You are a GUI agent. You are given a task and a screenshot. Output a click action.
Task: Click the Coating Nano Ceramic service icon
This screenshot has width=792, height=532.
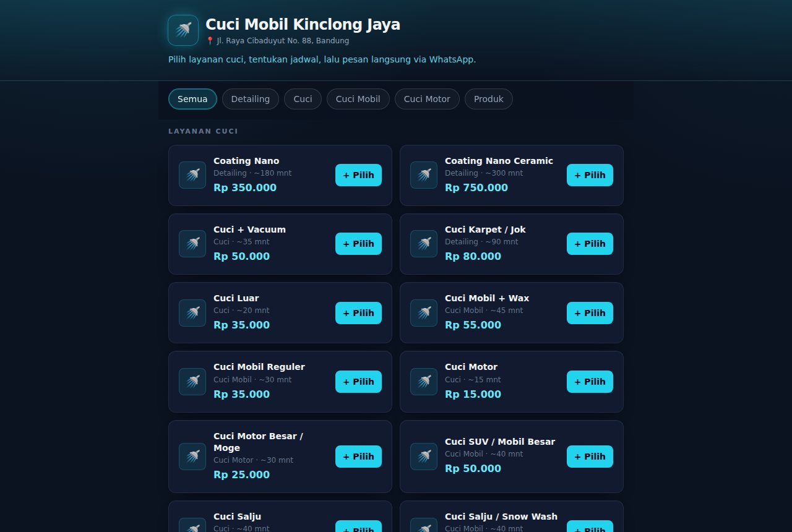pos(424,175)
